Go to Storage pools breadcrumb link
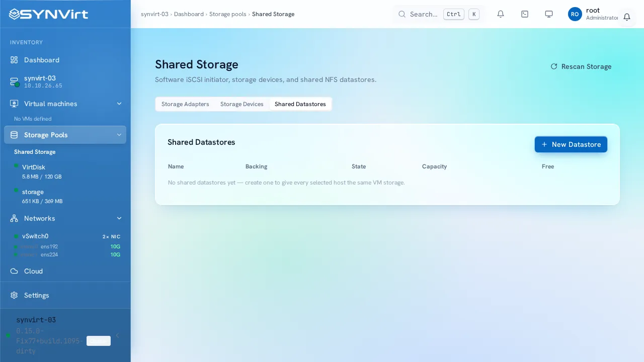This screenshot has width=644, height=362. [x=228, y=14]
